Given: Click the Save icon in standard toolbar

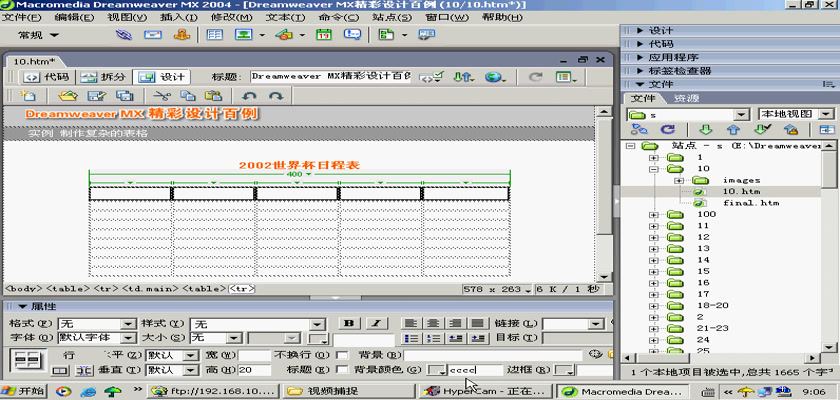Looking at the screenshot, I should (96, 96).
